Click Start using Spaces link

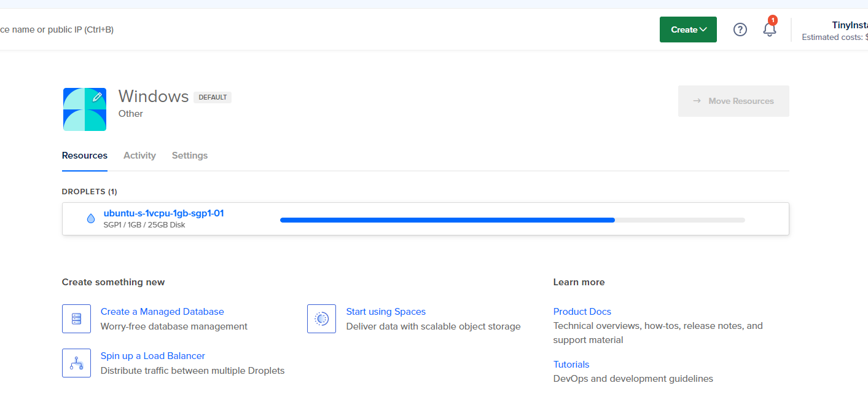pyautogui.click(x=386, y=312)
